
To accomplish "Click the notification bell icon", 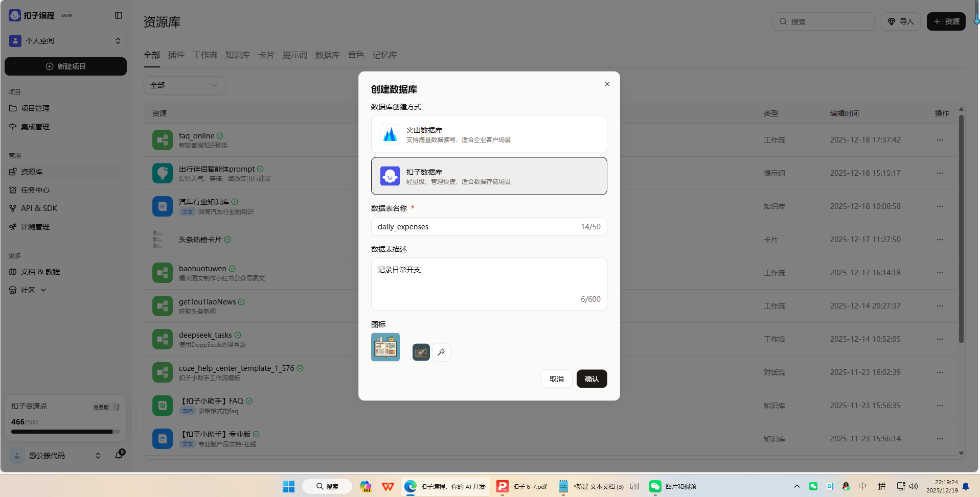I will pos(119,455).
